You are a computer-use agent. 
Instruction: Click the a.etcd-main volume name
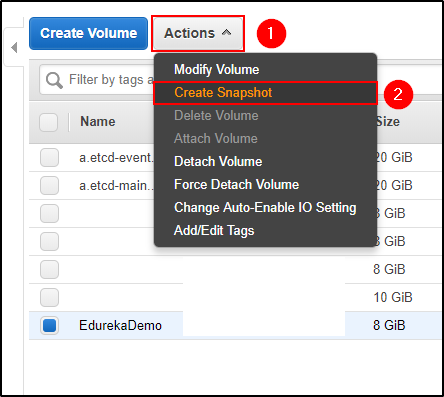pyautogui.click(x=116, y=185)
